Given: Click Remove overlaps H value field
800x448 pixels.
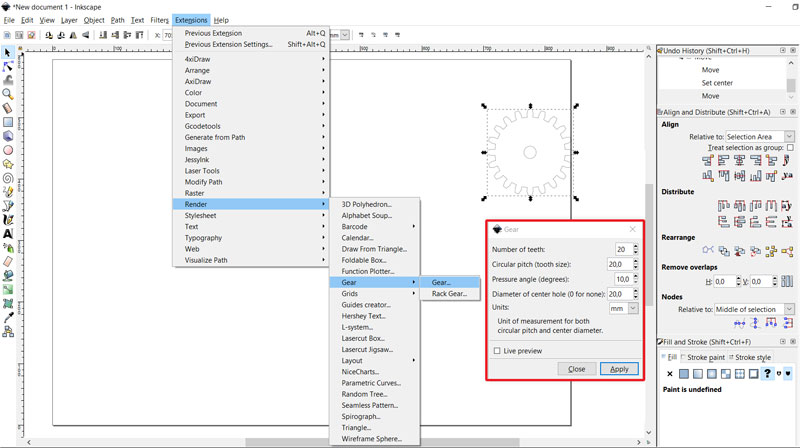Looking at the screenshot, I should (x=724, y=281).
